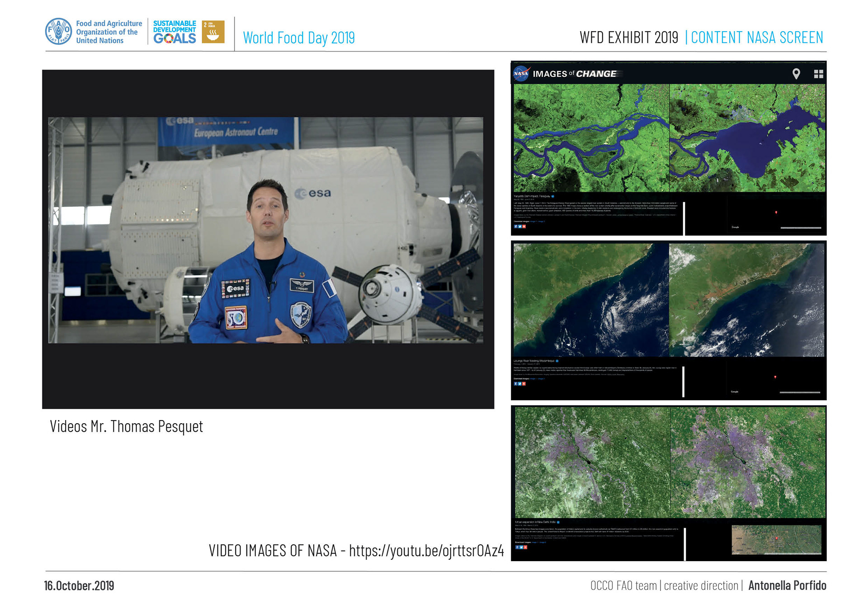The height and width of the screenshot is (614, 868).
Task: Click blue icon beside Urban expansion New Delhi title
Action: coord(558,522)
